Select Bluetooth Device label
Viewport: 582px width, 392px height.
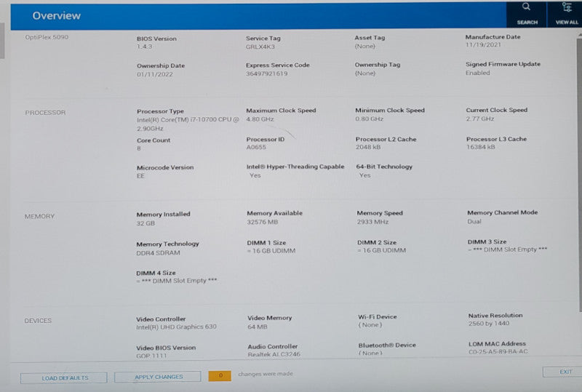pos(387,345)
